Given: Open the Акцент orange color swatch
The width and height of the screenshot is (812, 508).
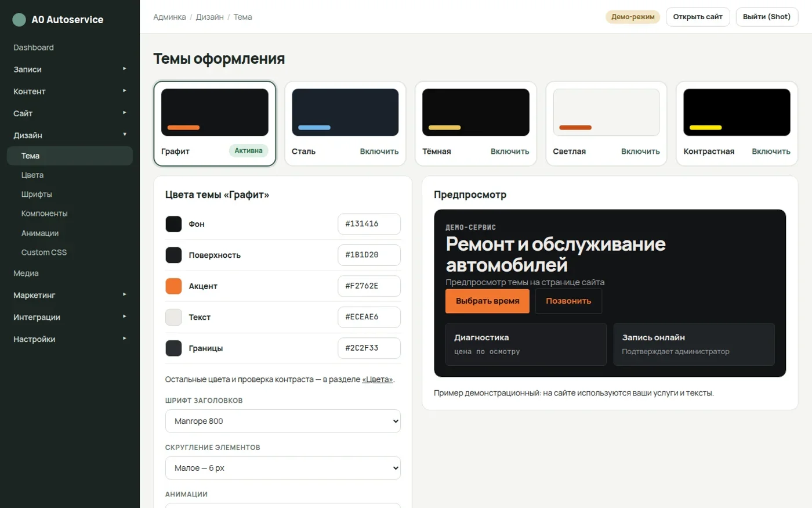Looking at the screenshot, I should point(173,286).
